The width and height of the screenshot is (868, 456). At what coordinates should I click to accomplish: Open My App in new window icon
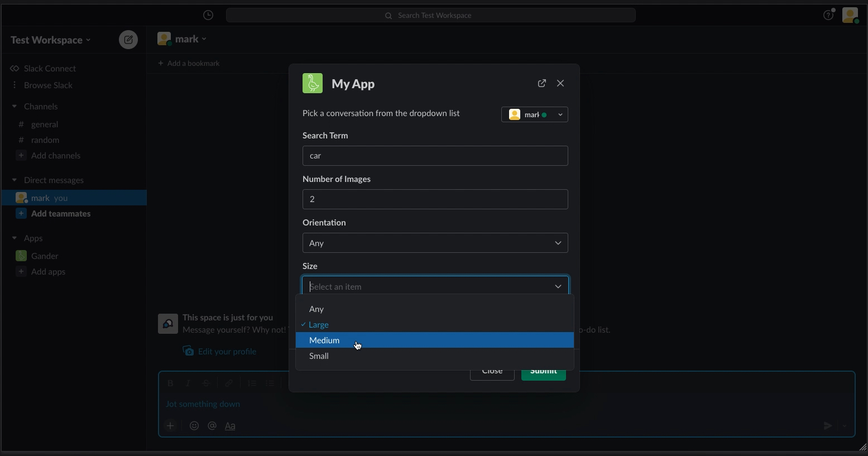point(541,83)
